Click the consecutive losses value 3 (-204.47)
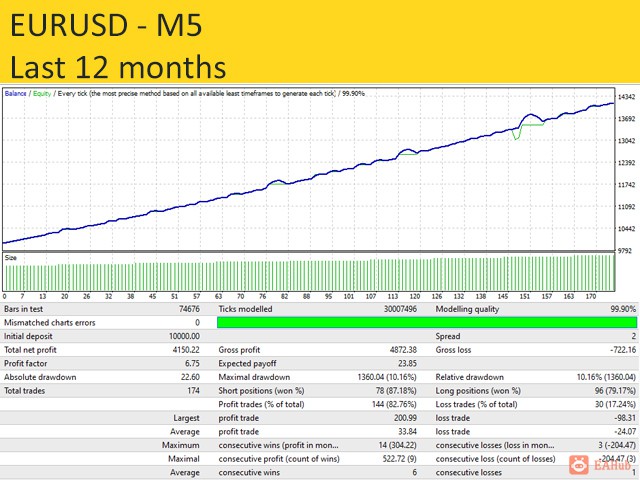 (x=617, y=445)
